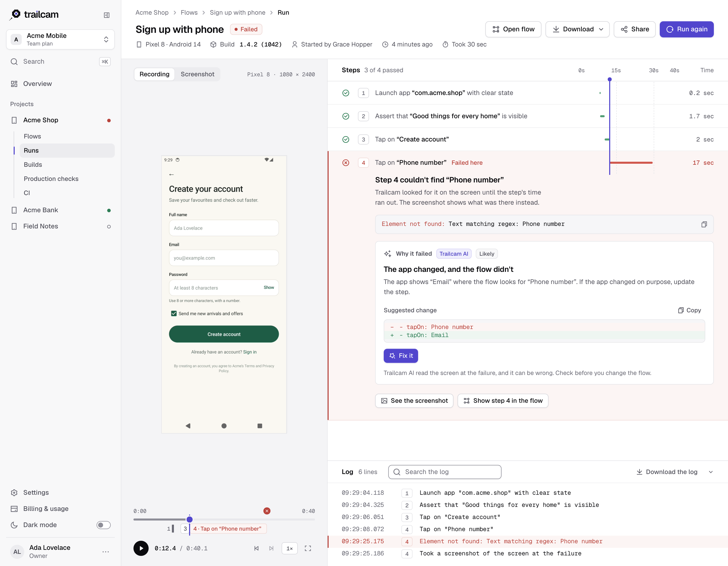Select the Recording tab

(x=154, y=74)
